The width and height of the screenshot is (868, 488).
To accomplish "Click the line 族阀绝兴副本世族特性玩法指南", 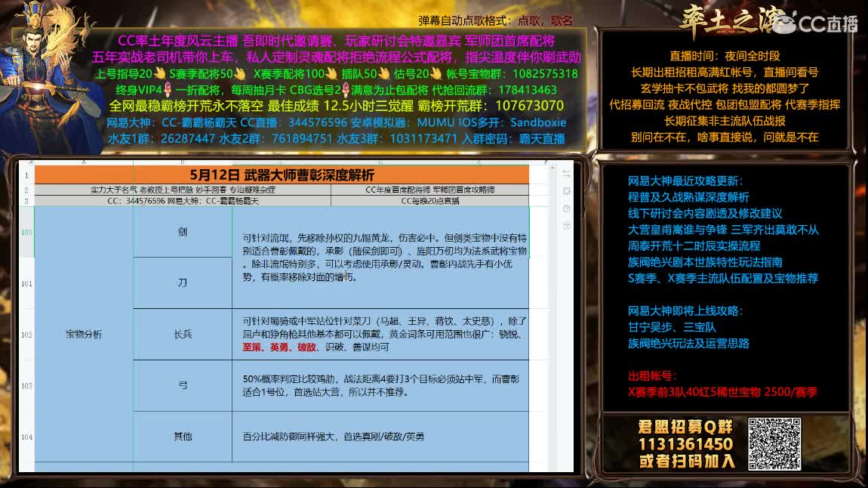I will click(705, 261).
